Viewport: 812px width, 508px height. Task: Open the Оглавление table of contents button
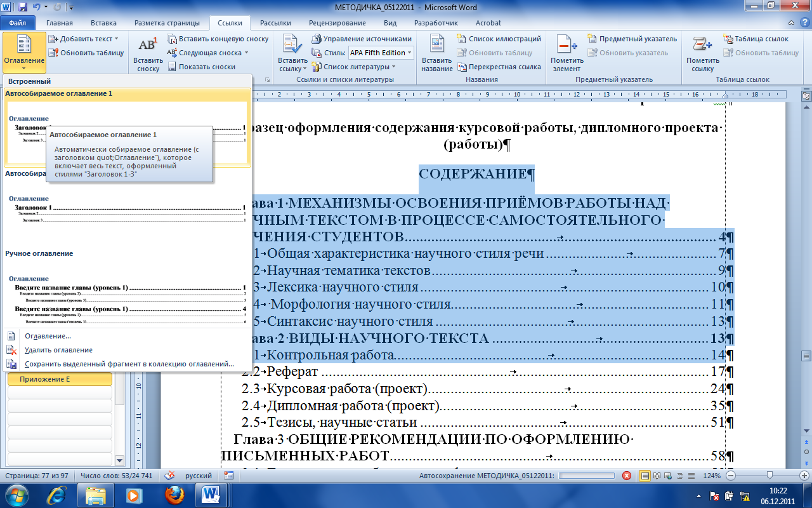24,51
